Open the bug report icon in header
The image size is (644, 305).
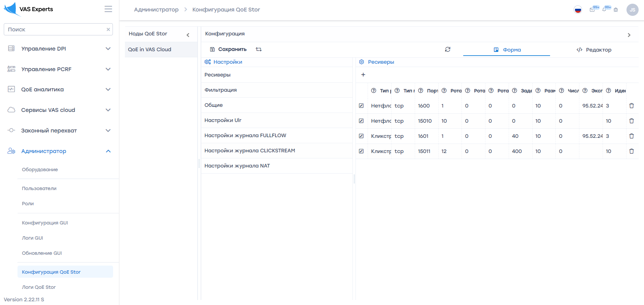pyautogui.click(x=616, y=10)
